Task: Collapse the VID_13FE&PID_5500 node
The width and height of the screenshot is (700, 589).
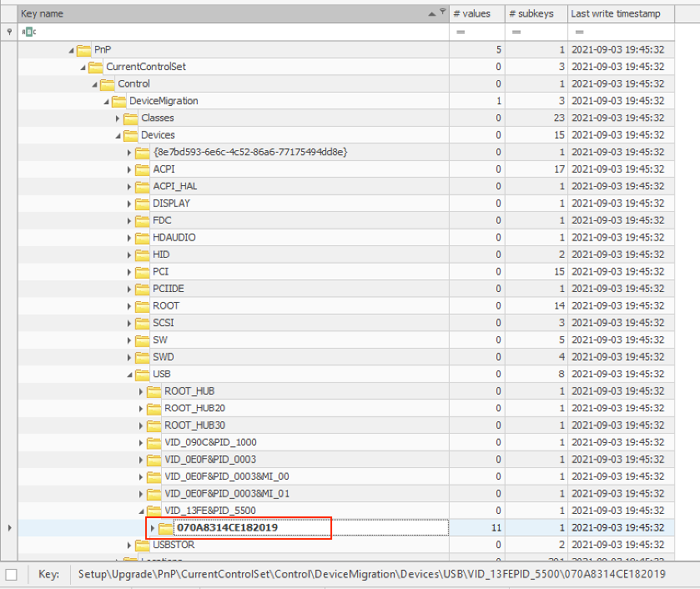Action: click(141, 511)
